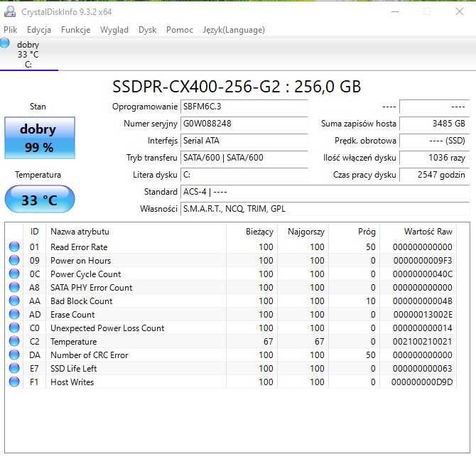Click the Prędk. obrotowa value ---- (SSD)
The width and height of the screenshot is (476, 459).
[x=434, y=141]
